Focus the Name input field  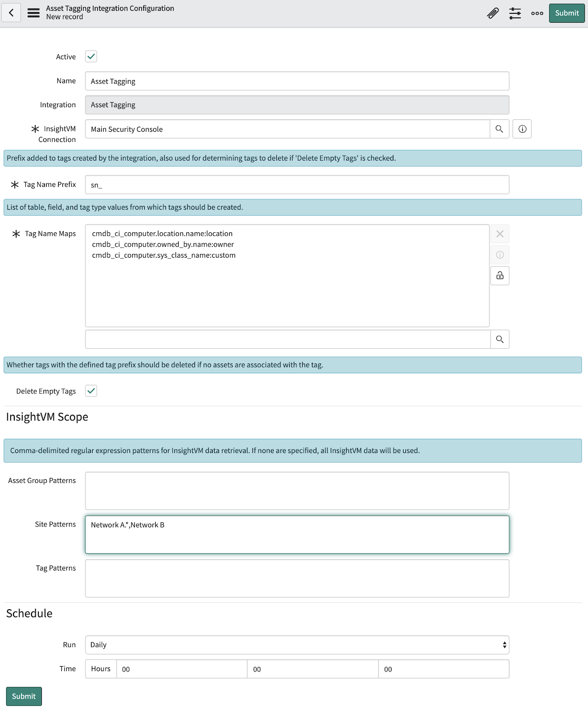pyautogui.click(x=297, y=81)
